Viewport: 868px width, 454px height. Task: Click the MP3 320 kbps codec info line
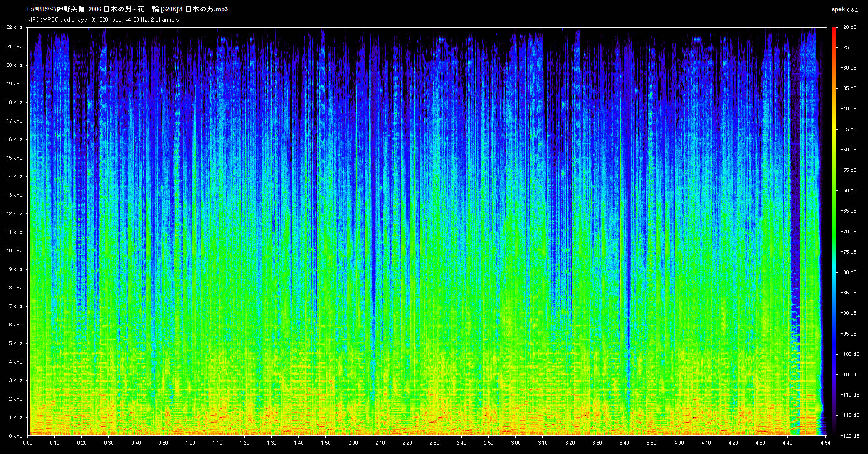click(x=103, y=20)
